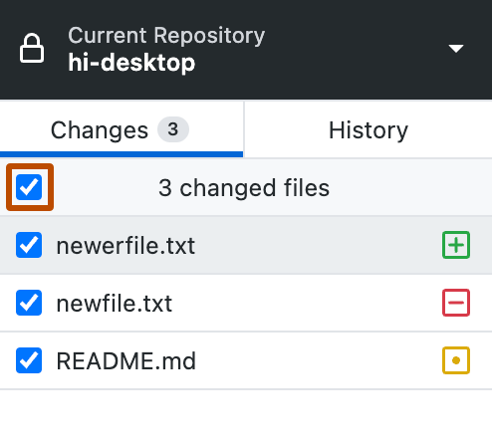
Task: Click the green added-file icon for newerfile.txt
Action: point(456,245)
